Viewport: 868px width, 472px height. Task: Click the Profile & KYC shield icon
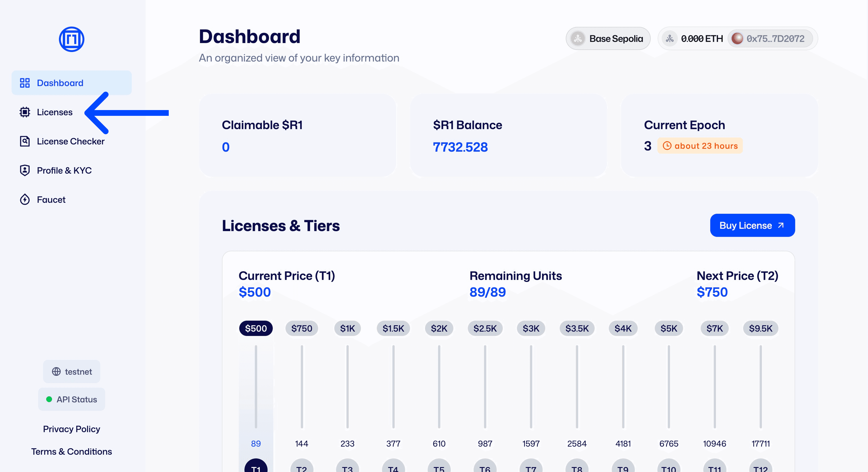coord(25,170)
